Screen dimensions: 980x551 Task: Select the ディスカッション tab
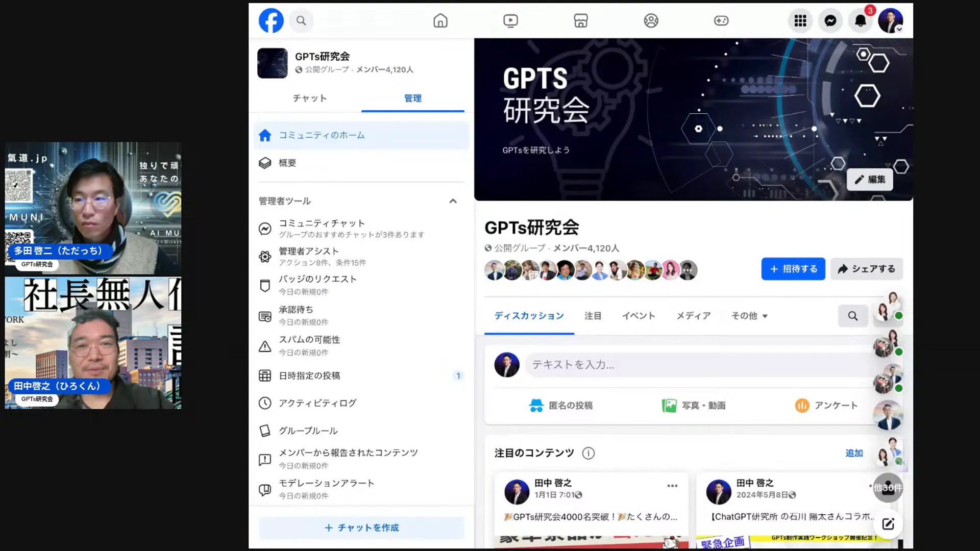[529, 316]
